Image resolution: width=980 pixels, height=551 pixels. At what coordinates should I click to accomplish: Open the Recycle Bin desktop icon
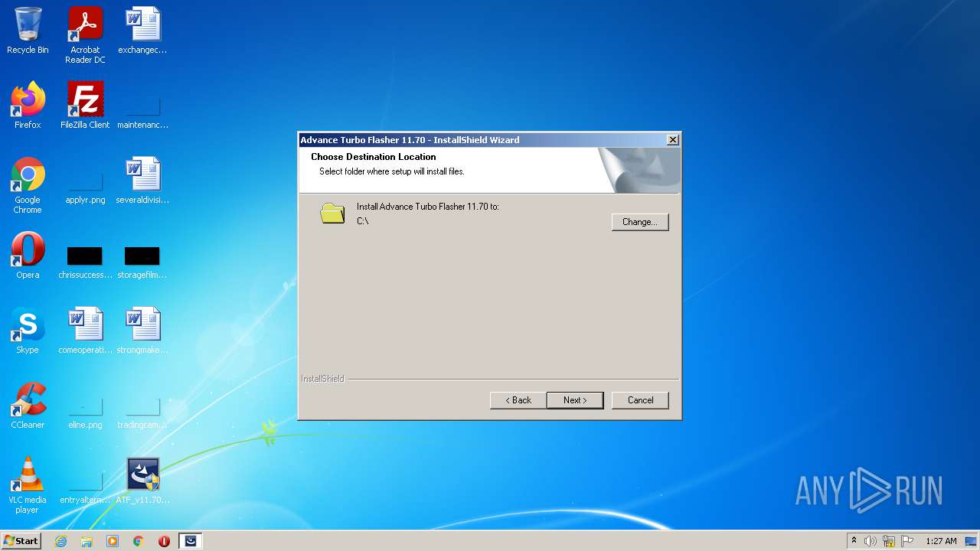click(x=28, y=31)
